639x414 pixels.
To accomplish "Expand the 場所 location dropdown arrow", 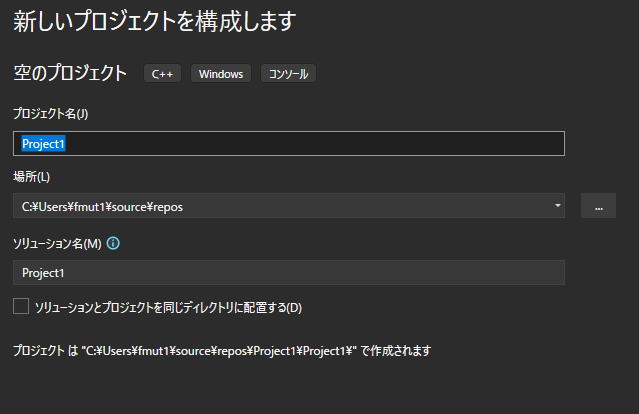I will click(x=557, y=206).
